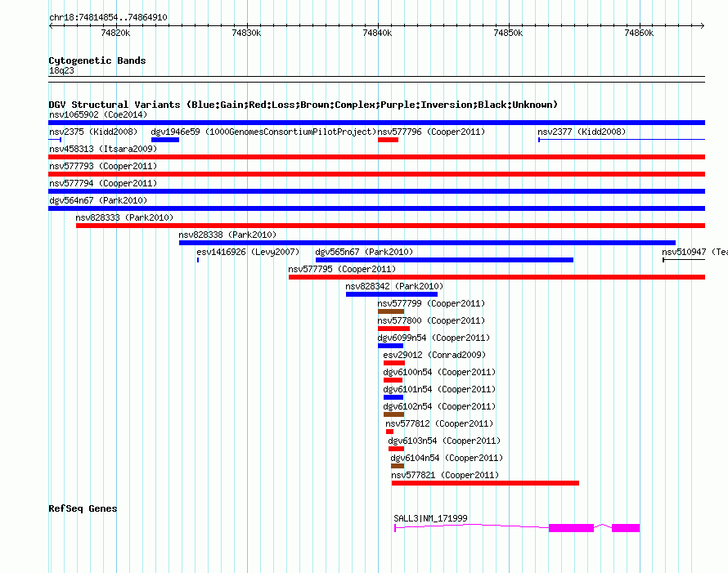This screenshot has width=728, height=573.
Task: Click the red nsv458313 loss bar
Action: (376, 157)
